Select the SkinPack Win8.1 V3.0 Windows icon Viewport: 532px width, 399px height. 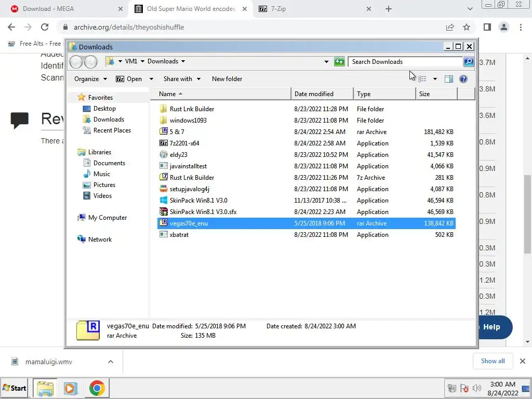163,200
